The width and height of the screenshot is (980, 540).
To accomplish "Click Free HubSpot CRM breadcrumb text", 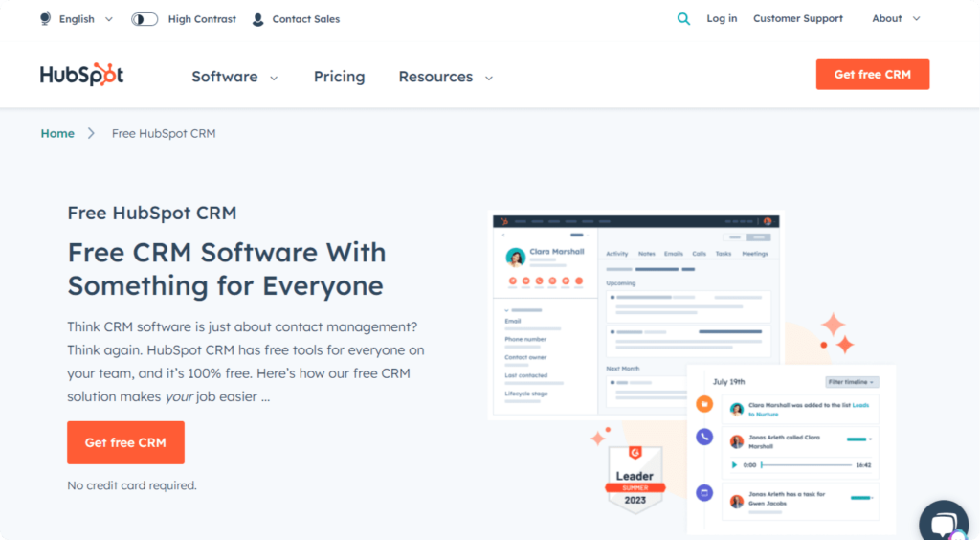I will 164,133.
